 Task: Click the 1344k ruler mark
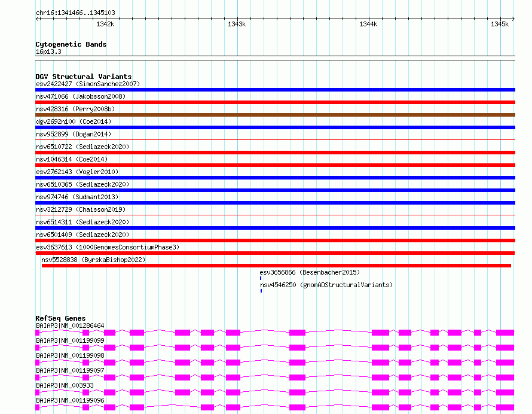click(x=368, y=24)
